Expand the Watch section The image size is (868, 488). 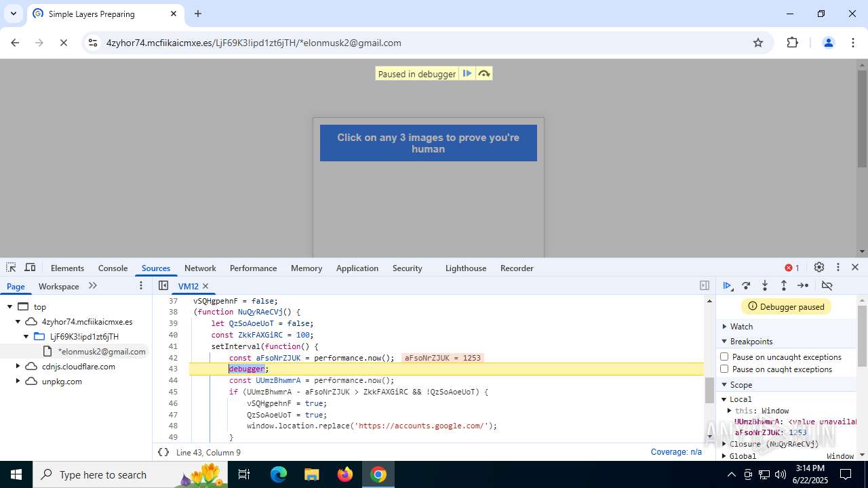click(x=724, y=327)
